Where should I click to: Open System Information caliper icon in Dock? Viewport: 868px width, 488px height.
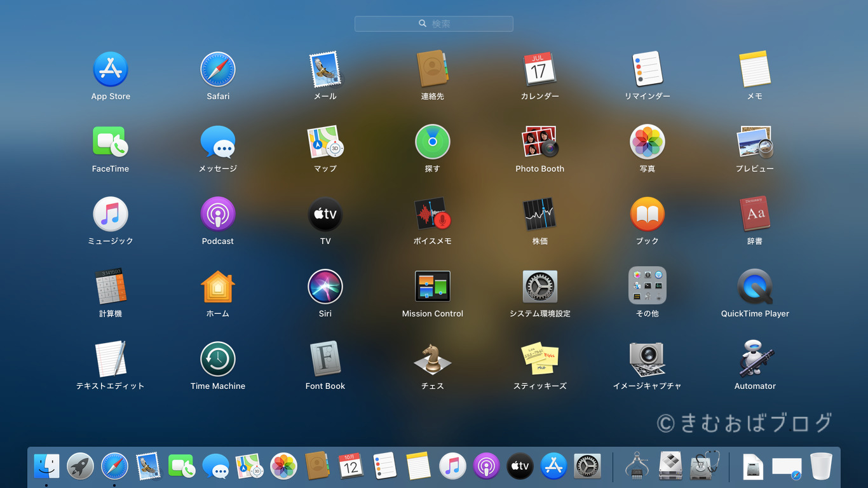pos(637,466)
